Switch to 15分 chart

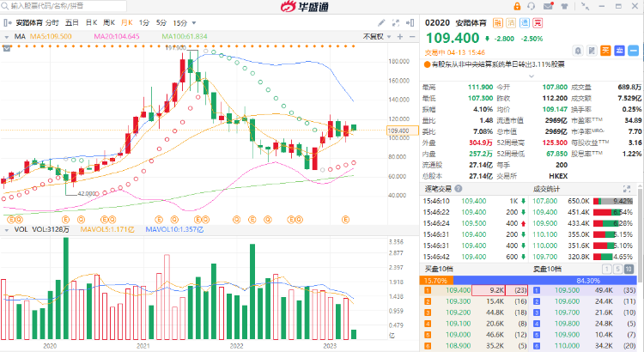point(180,23)
